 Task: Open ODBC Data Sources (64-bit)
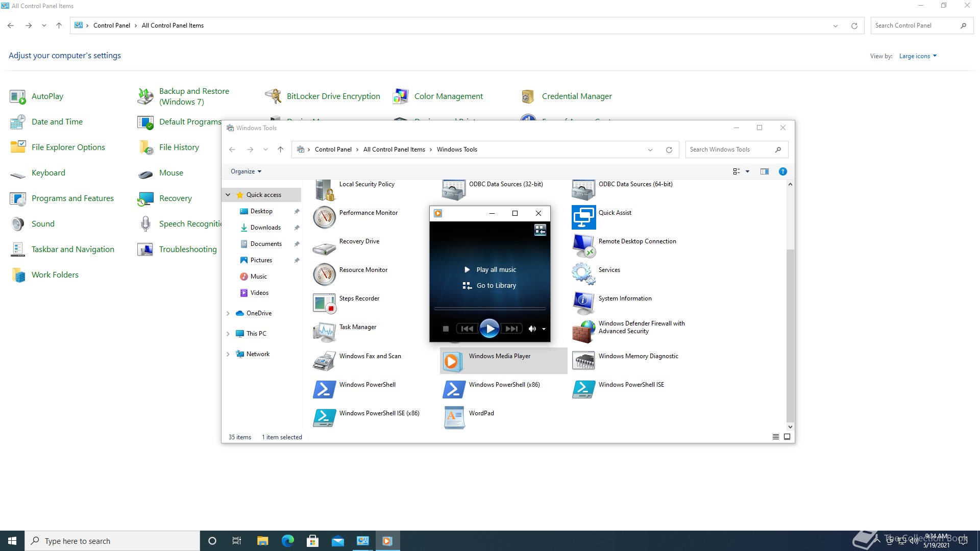click(x=623, y=190)
